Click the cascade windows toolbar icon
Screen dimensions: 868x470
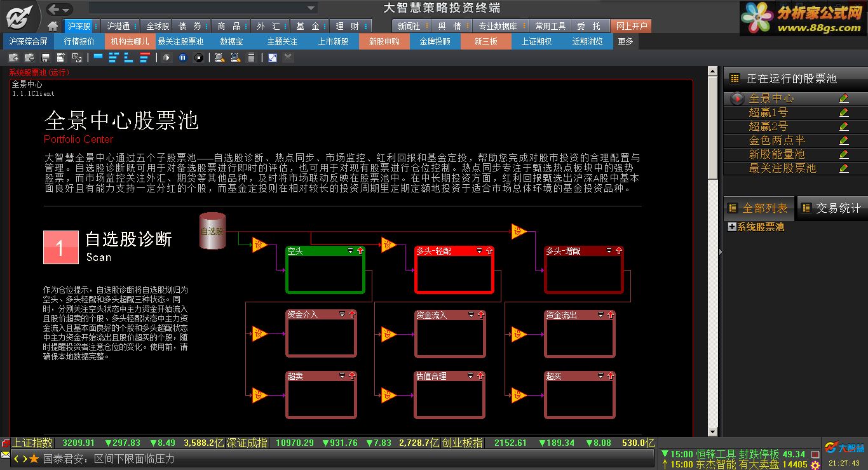coord(77,58)
